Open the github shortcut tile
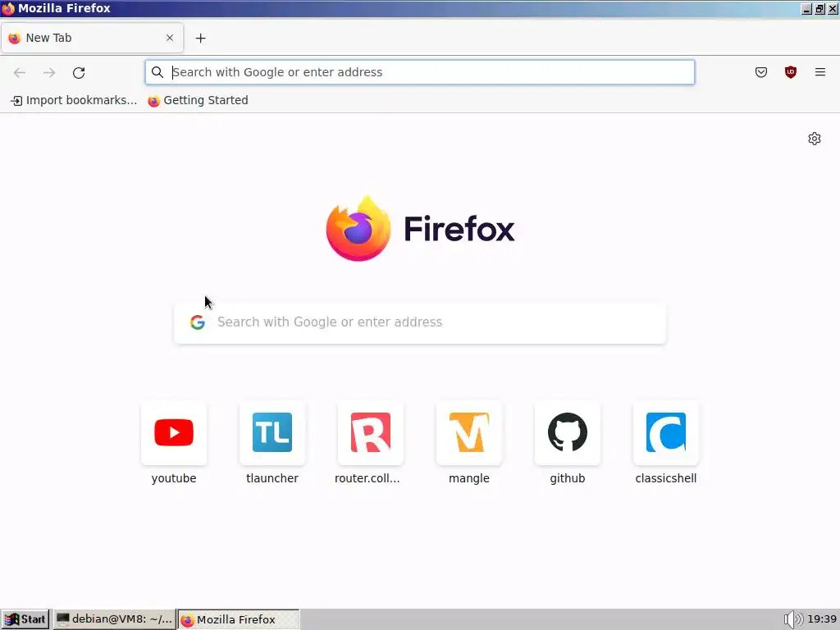Screen dimensions: 840x630 [x=568, y=432]
